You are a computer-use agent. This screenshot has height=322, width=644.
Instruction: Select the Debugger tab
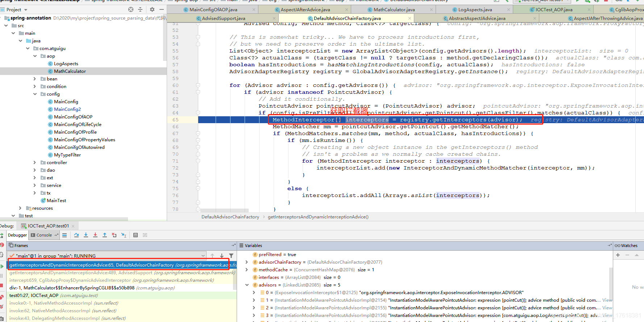point(17,235)
